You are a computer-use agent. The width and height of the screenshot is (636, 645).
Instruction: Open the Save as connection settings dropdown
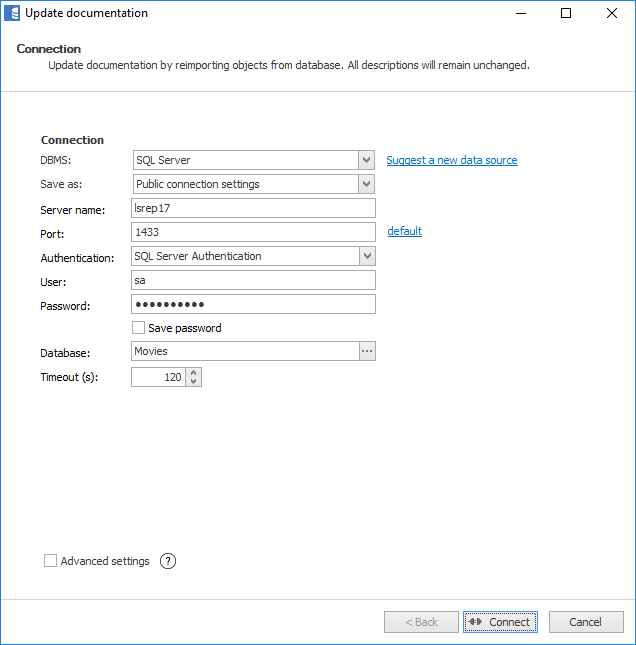pyautogui.click(x=366, y=184)
